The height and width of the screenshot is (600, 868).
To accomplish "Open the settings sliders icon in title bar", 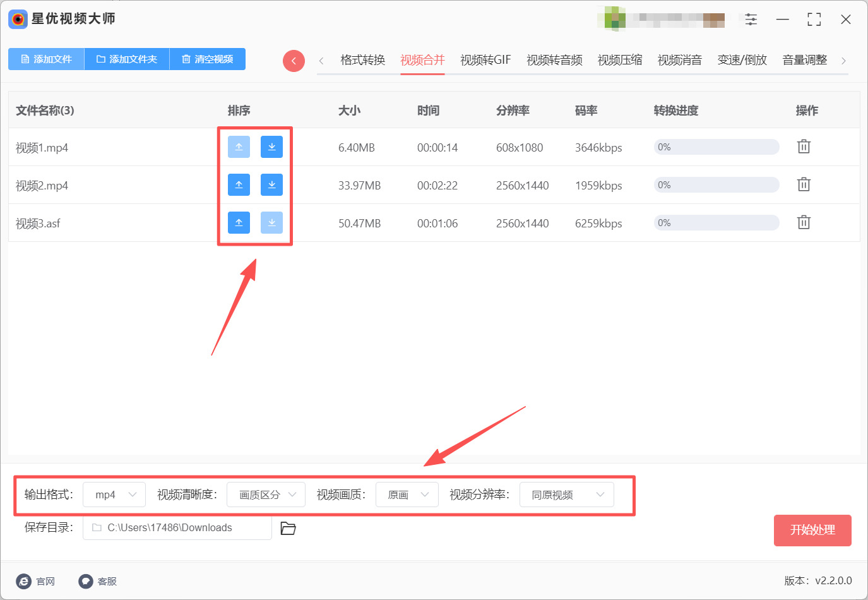I will [x=751, y=20].
